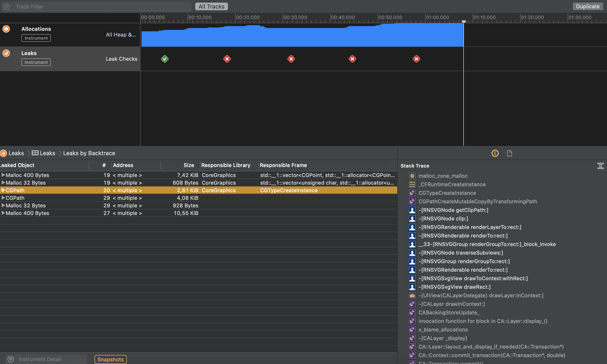Expand the highlighted CGPath leaked object row
The image size is (607, 364).
(x=3, y=190)
